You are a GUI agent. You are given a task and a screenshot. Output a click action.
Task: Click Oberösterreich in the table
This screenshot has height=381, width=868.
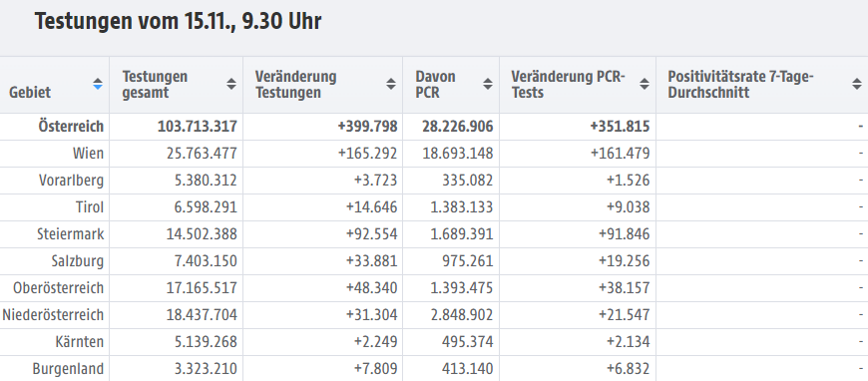click(x=58, y=288)
